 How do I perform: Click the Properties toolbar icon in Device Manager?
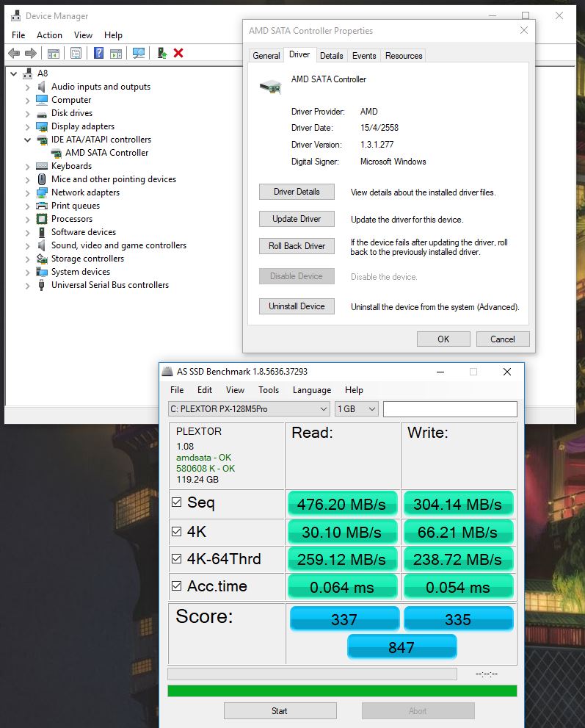pyautogui.click(x=76, y=54)
